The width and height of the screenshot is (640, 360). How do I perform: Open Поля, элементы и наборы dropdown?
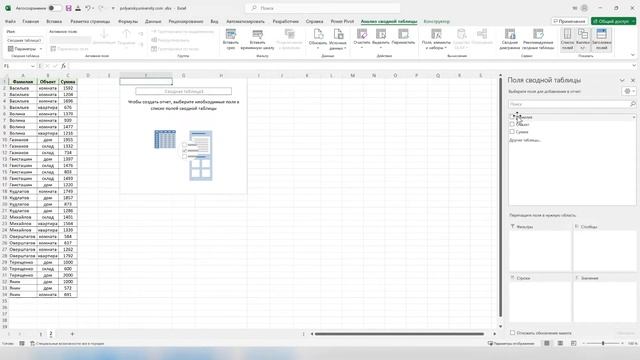click(436, 39)
